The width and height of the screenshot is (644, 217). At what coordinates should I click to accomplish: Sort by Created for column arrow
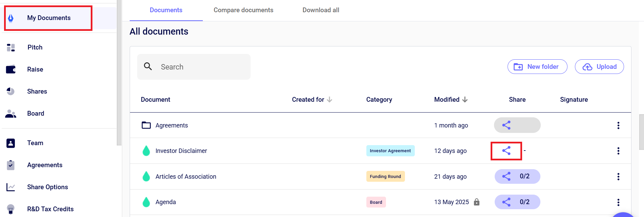click(329, 100)
